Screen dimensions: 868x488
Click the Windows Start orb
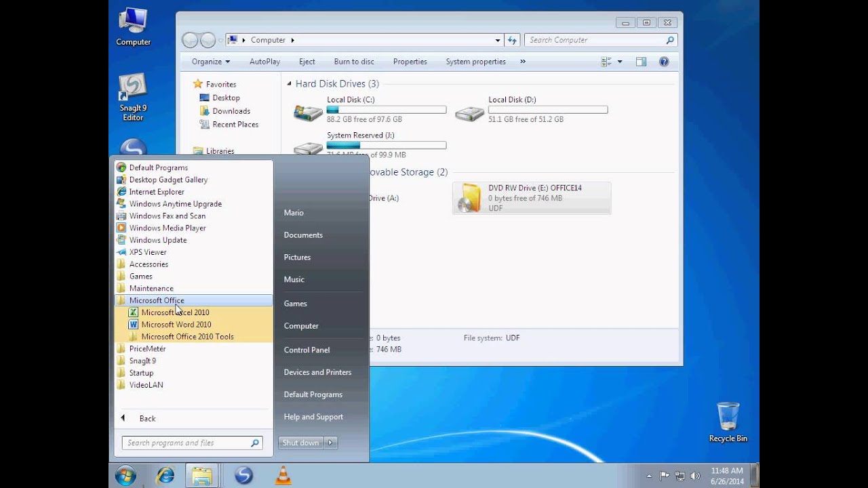click(x=125, y=476)
